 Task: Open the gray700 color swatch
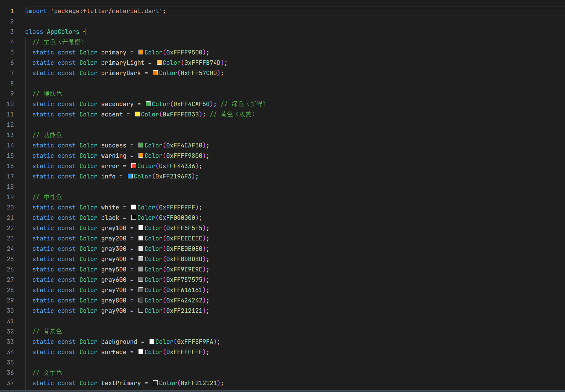(141, 290)
